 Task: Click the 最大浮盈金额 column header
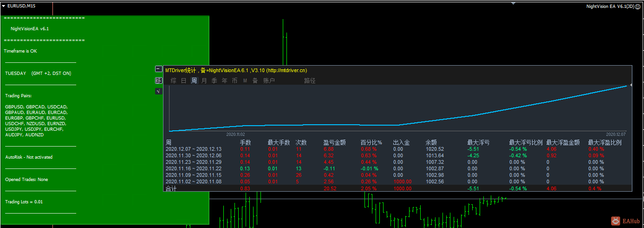point(563,142)
